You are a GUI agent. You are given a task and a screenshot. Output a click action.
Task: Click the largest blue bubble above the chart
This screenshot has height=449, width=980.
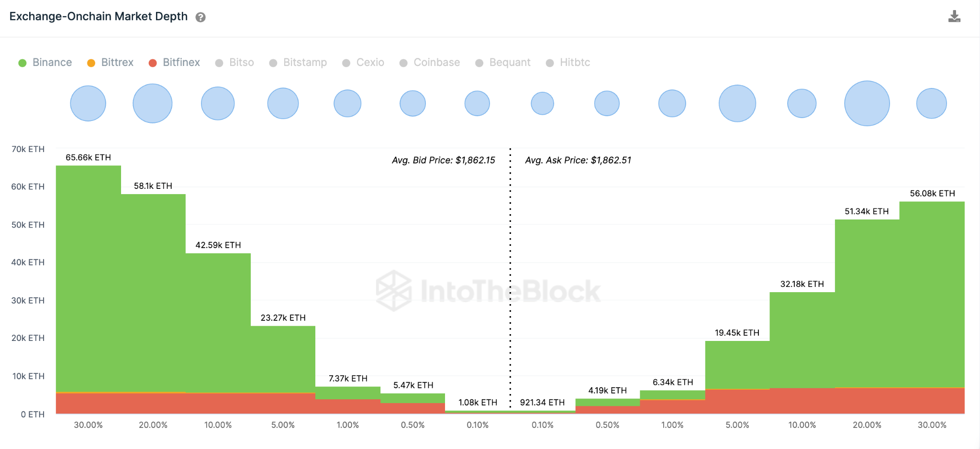coord(867,103)
